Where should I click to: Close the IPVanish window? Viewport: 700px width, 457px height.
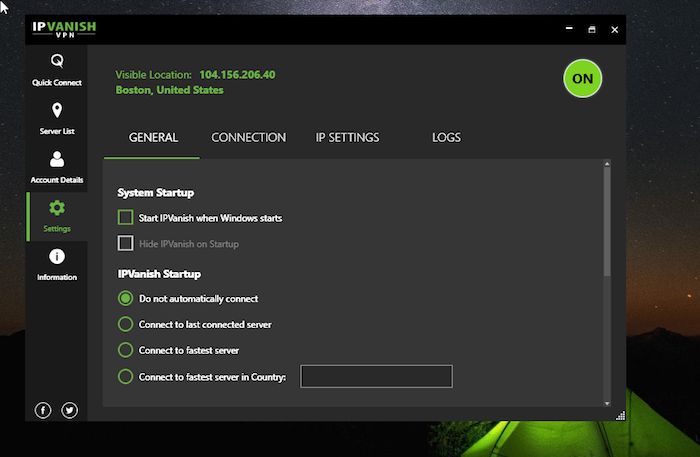615,29
